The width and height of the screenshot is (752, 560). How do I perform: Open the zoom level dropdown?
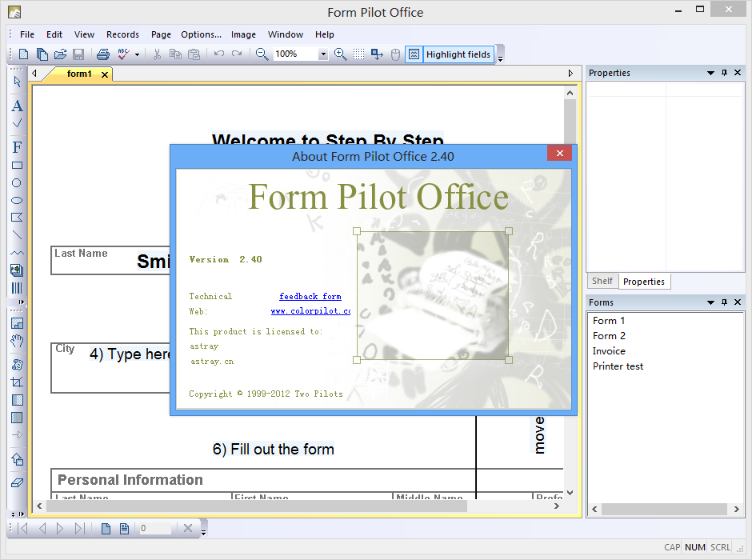pyautogui.click(x=323, y=54)
